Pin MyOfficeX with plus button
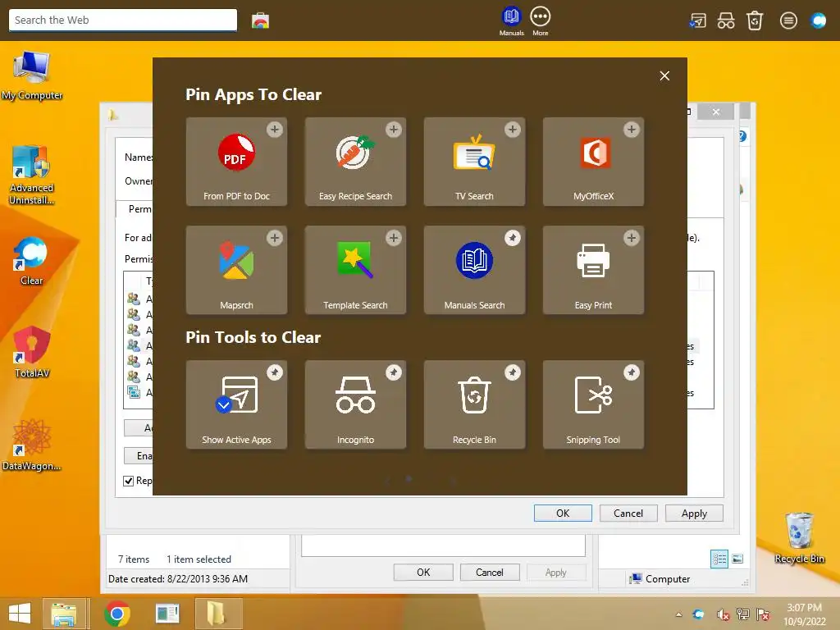840x630 pixels. coord(632,130)
